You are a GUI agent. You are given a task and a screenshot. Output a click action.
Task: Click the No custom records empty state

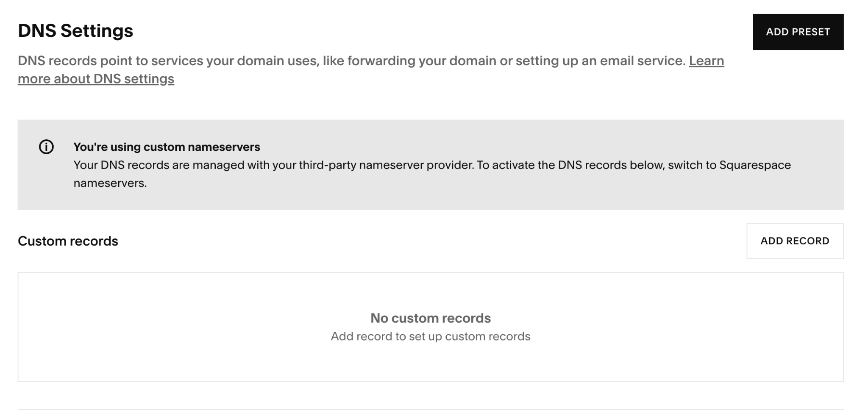pyautogui.click(x=430, y=318)
